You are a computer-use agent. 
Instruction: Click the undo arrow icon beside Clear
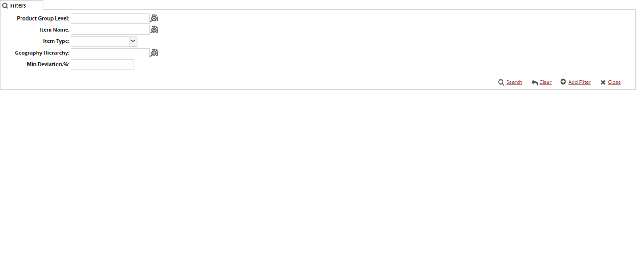pos(534,82)
